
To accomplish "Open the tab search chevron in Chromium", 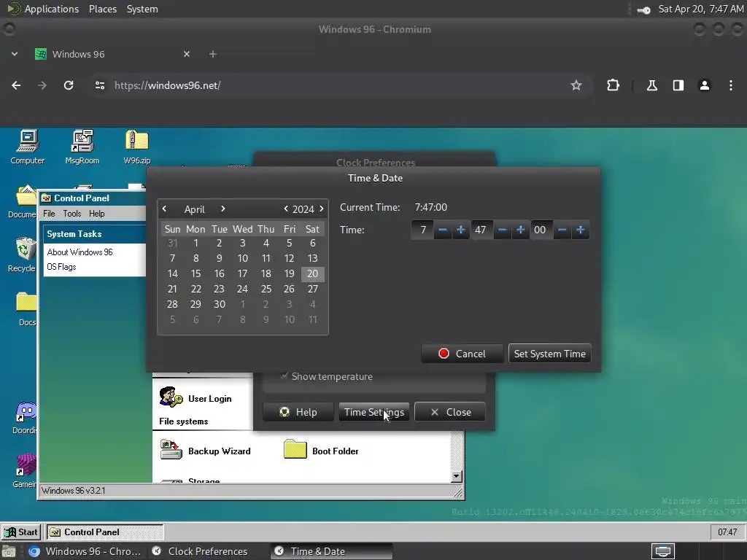I will (15, 54).
